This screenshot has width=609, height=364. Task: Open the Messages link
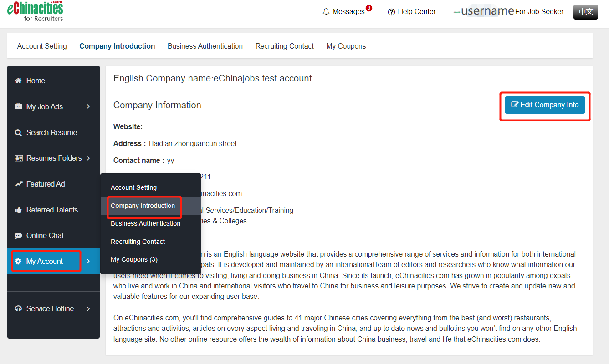tap(348, 12)
